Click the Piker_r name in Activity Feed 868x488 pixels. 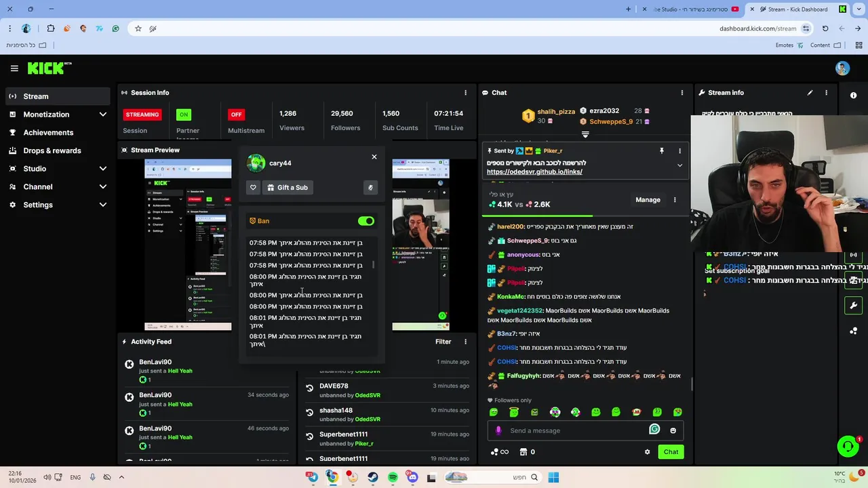pyautogui.click(x=363, y=443)
